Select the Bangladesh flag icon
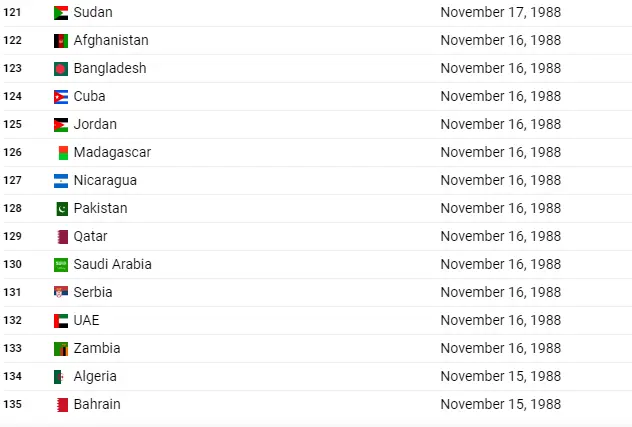This screenshot has height=427, width=632. [x=61, y=69]
